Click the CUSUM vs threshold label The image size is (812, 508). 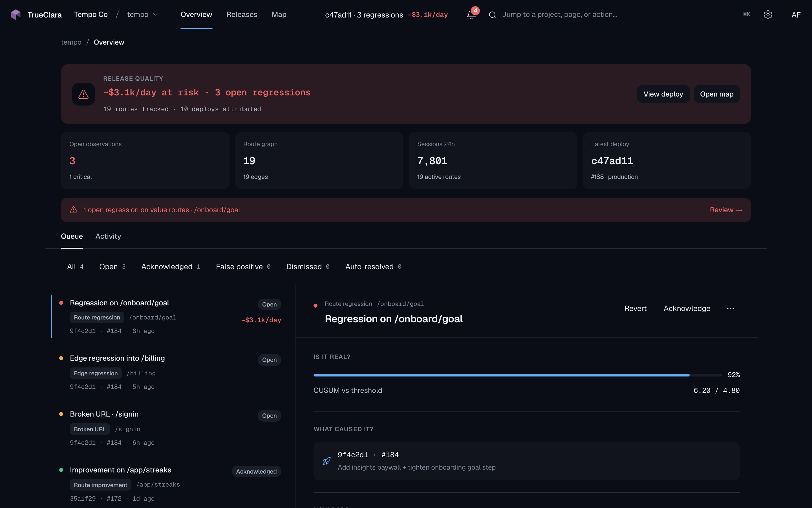[348, 390]
